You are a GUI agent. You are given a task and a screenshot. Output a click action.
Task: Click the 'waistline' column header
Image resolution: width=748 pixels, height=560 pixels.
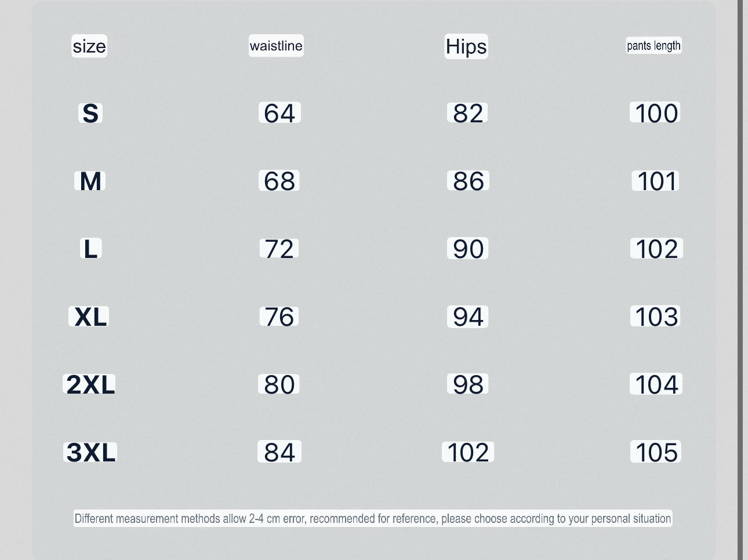[x=276, y=46]
